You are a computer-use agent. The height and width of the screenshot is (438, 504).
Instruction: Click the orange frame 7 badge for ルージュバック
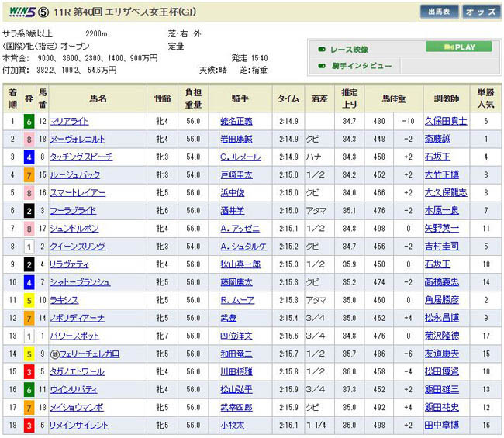click(29, 175)
